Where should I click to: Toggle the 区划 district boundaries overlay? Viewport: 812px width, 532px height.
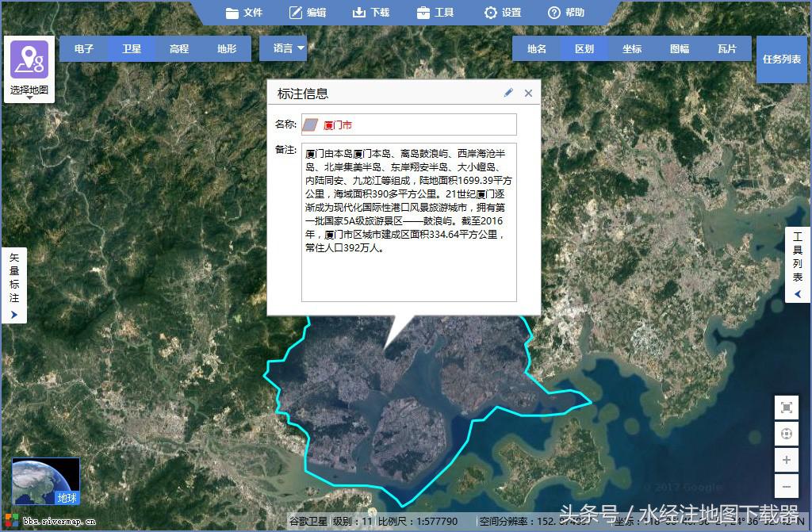point(584,48)
